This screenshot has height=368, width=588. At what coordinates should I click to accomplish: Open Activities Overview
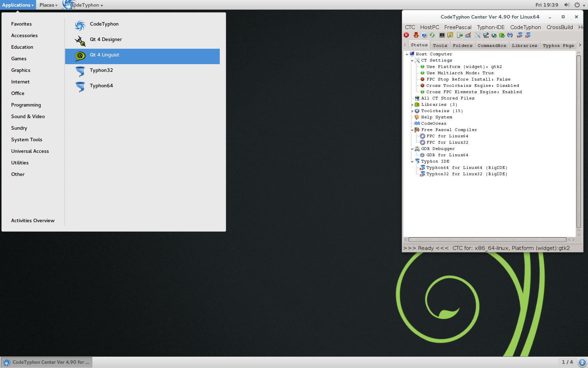pos(33,220)
